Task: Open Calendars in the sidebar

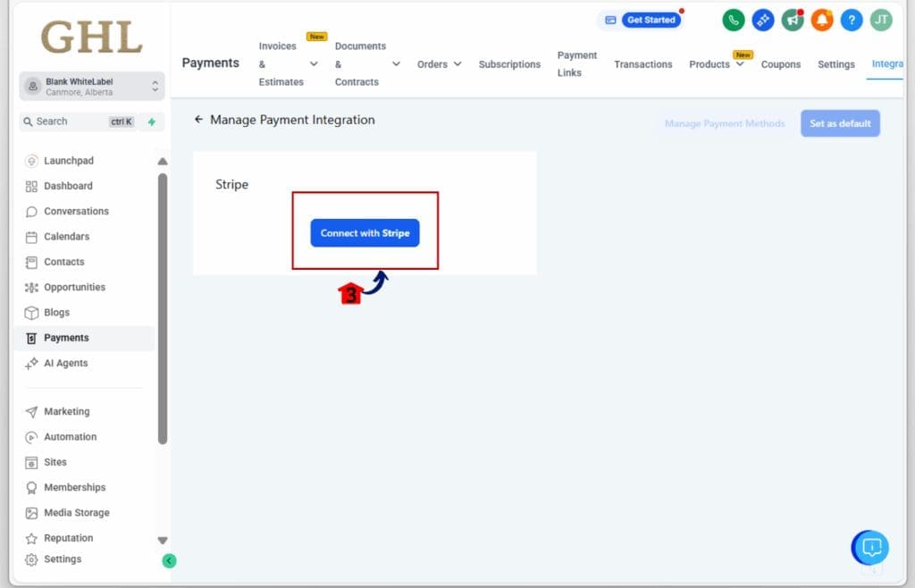Action: [x=56, y=236]
